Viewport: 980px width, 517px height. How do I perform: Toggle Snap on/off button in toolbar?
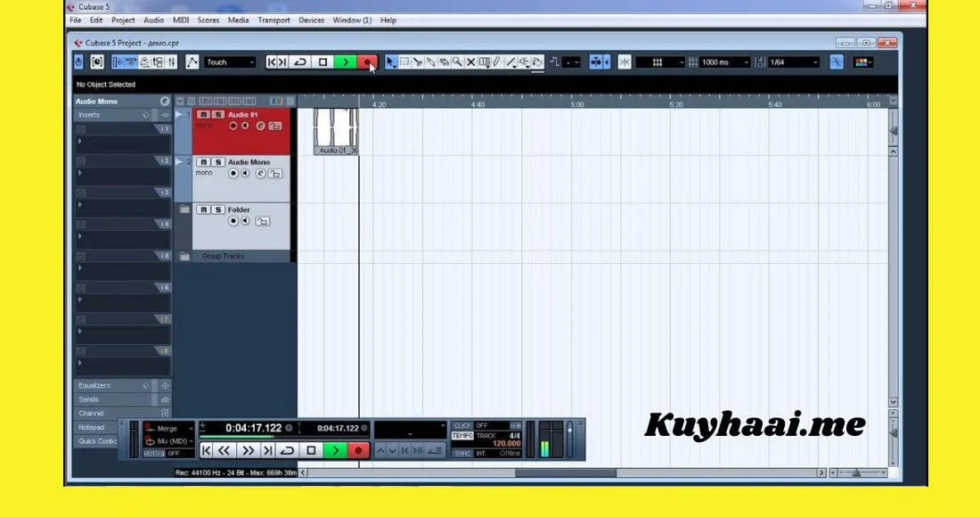point(624,62)
